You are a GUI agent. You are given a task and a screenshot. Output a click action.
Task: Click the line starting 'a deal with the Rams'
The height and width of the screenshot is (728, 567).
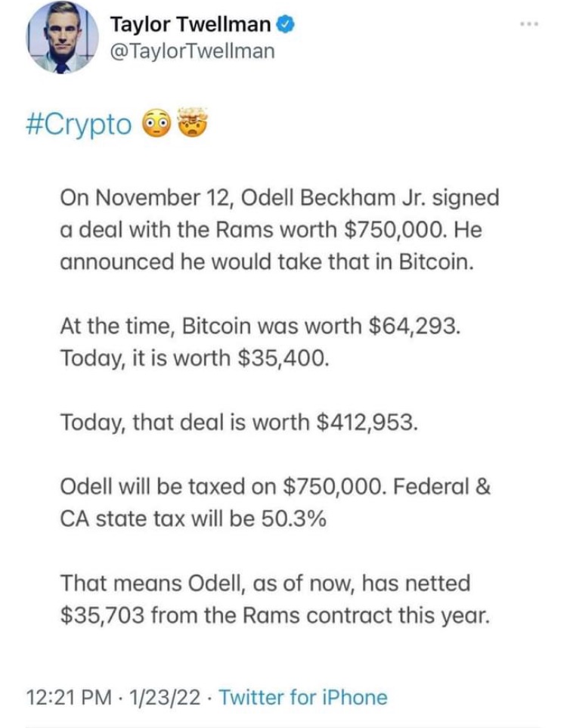click(270, 230)
